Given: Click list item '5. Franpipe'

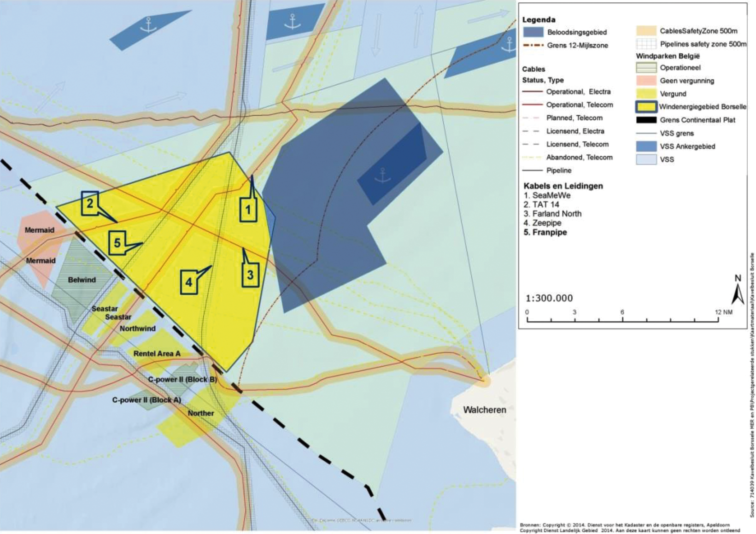Looking at the screenshot, I should point(545,232).
